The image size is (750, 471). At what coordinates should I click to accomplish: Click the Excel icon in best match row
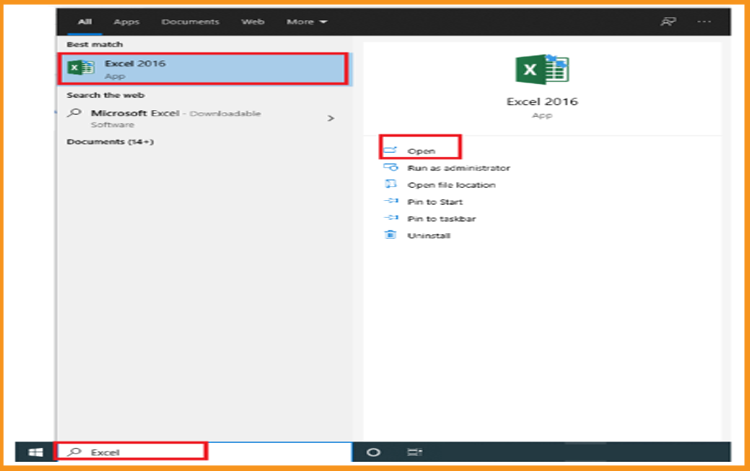click(x=80, y=68)
